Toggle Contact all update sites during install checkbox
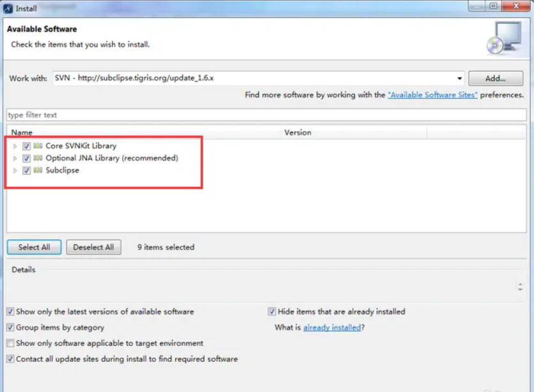The image size is (534, 392). click(x=11, y=359)
